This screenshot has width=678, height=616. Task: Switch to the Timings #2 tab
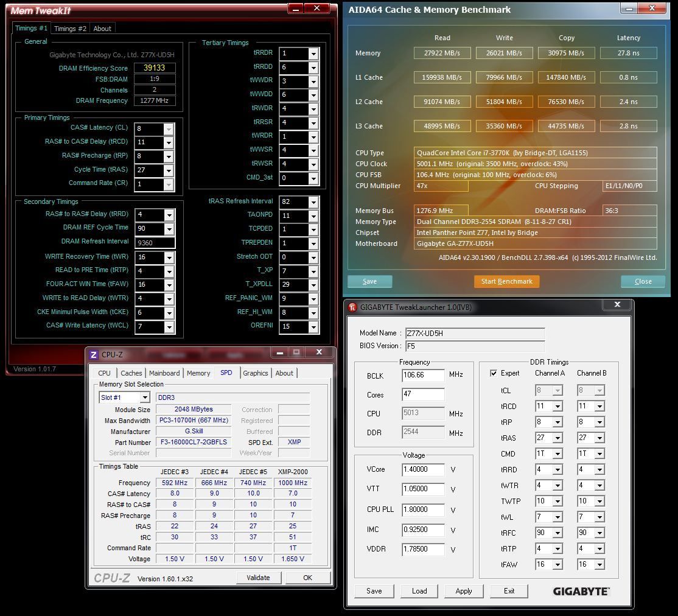[x=70, y=29]
